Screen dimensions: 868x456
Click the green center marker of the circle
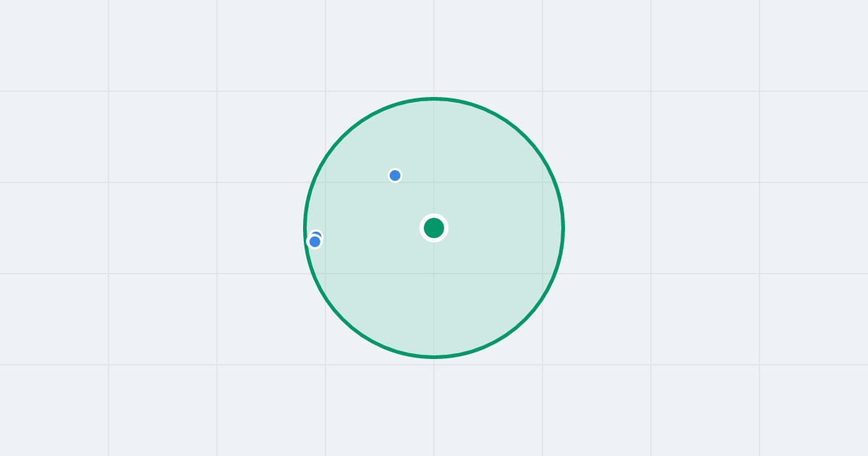(x=434, y=228)
